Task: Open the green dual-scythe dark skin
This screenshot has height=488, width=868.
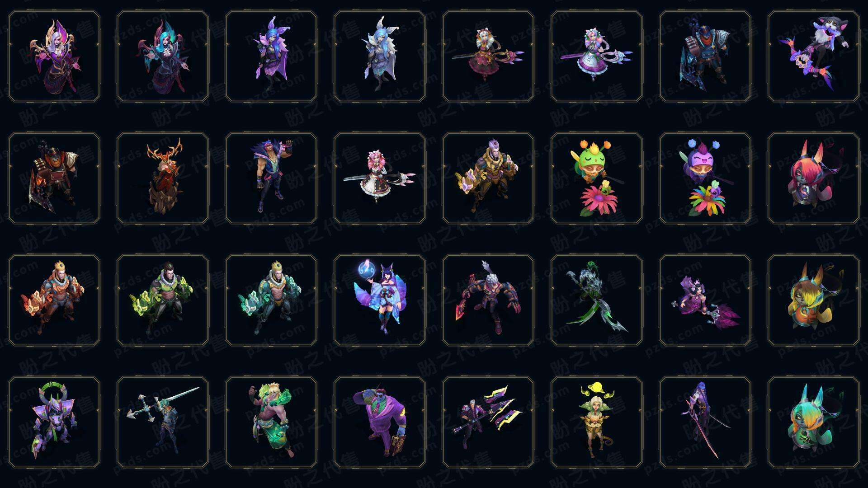Action: (x=597, y=300)
